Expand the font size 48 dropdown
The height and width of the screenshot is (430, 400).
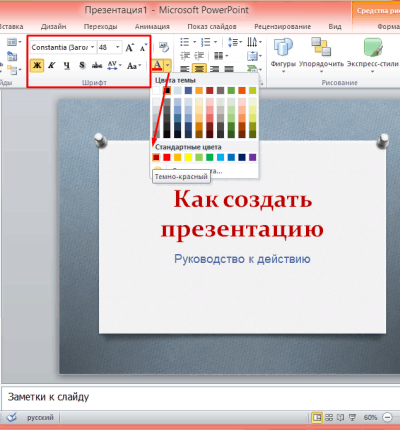pyautogui.click(x=118, y=47)
